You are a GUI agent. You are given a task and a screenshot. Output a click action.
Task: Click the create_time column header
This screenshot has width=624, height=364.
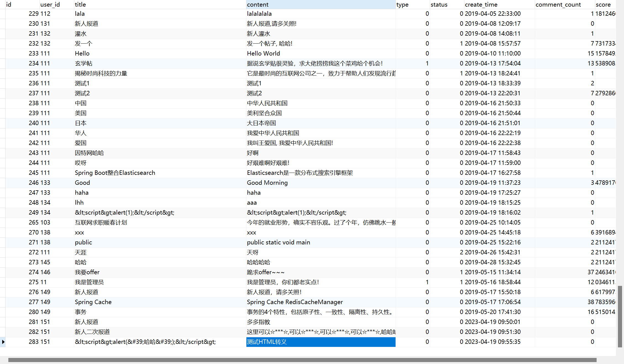tap(499, 4)
